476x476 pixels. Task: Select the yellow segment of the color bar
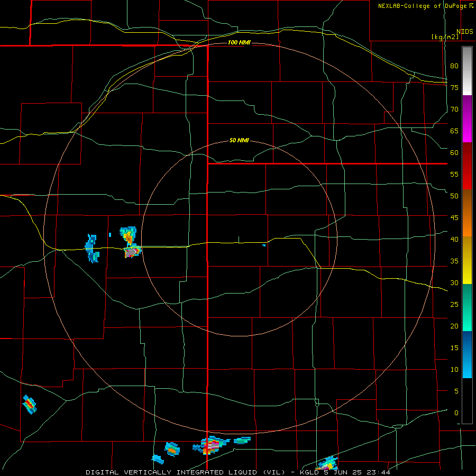467,260
